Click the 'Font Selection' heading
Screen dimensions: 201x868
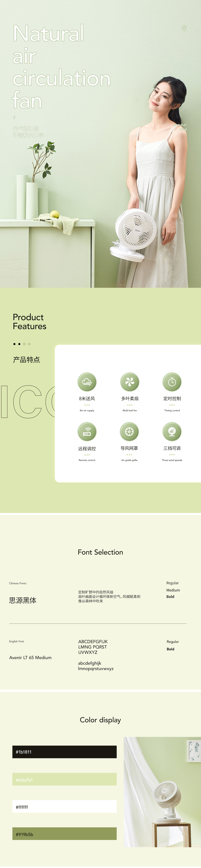pos(100,552)
